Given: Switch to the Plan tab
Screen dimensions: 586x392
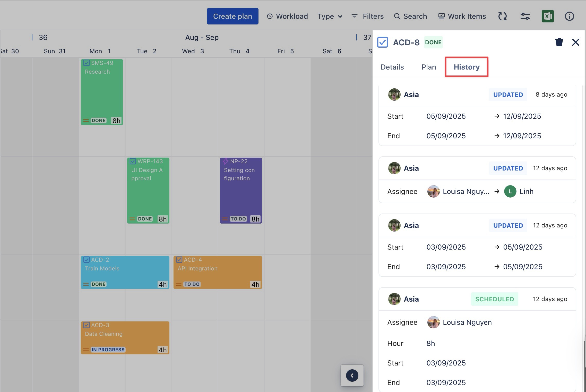Looking at the screenshot, I should [428, 67].
